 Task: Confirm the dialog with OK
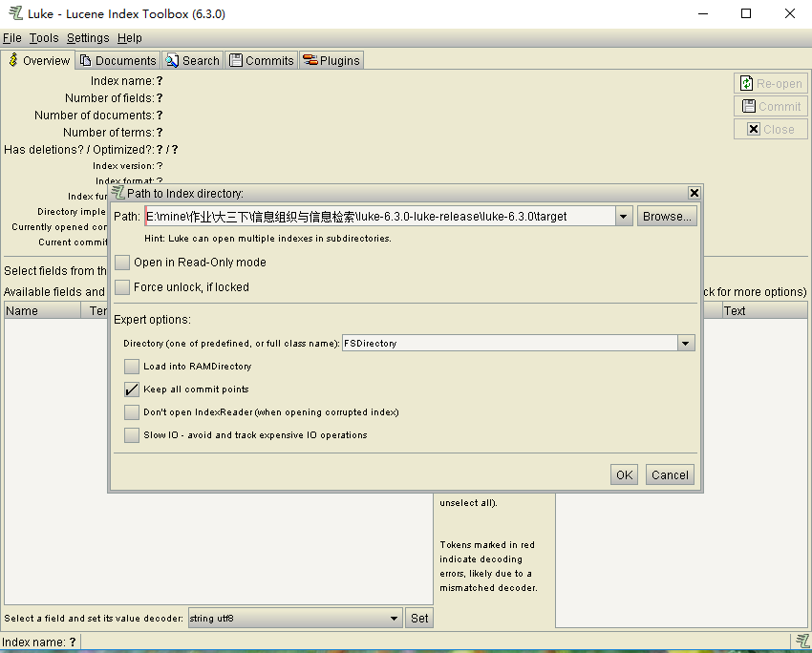pyautogui.click(x=624, y=475)
